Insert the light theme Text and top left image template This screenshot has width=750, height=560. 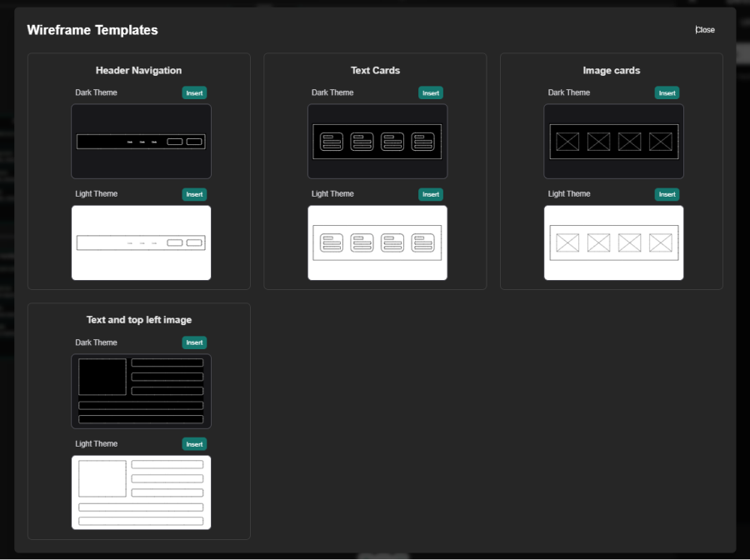pyautogui.click(x=194, y=443)
